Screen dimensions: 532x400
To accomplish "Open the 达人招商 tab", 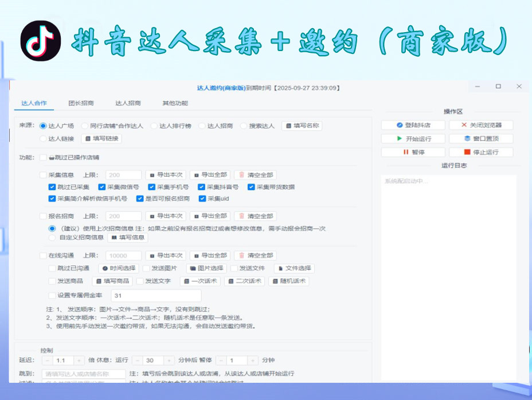I will [128, 103].
